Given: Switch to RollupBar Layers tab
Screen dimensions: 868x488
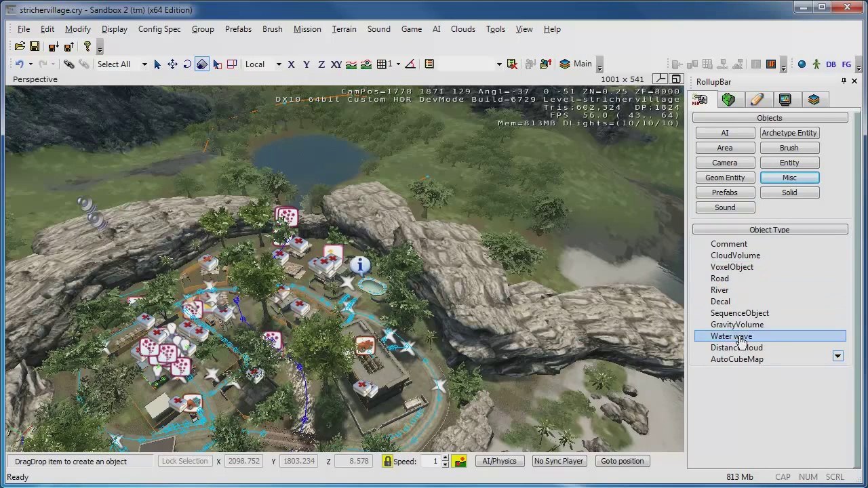Looking at the screenshot, I should (x=814, y=100).
